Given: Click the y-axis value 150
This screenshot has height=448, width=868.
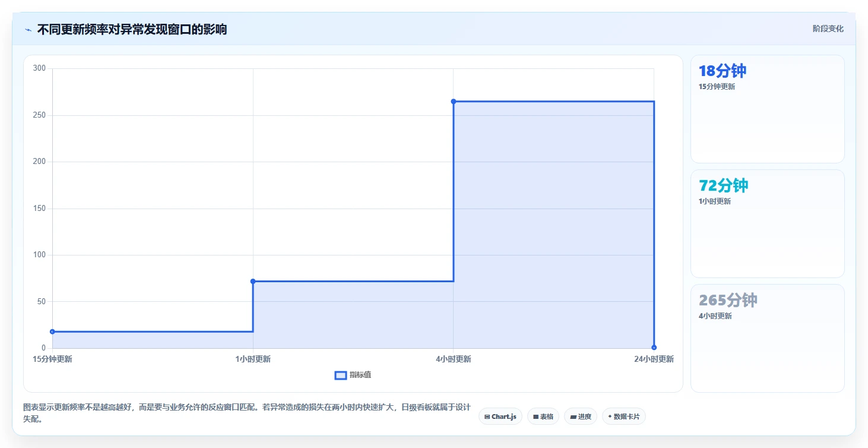Looking at the screenshot, I should pyautogui.click(x=40, y=209).
